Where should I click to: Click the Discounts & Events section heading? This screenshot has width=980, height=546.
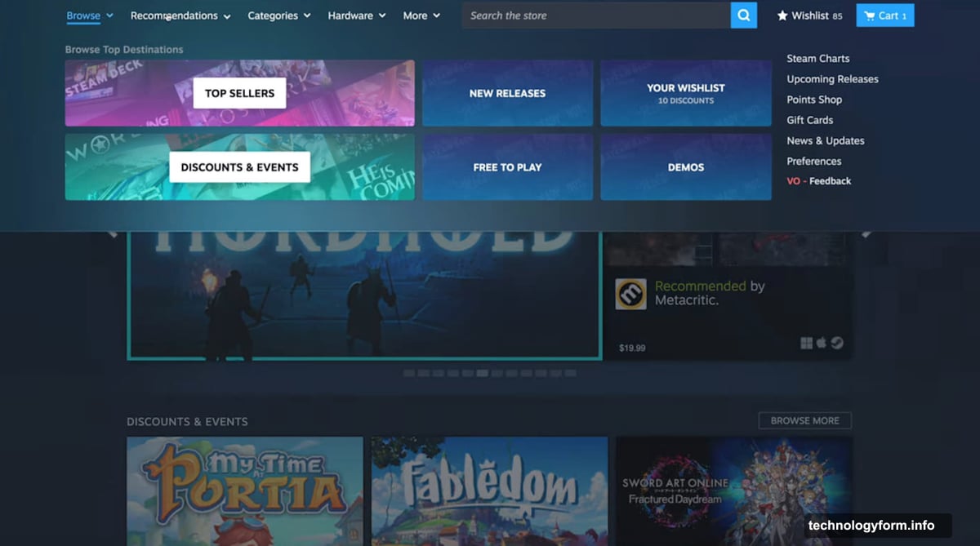[187, 422]
